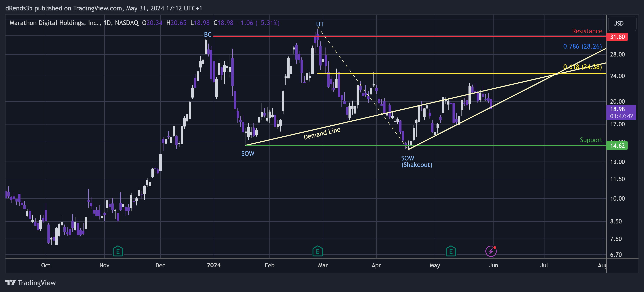Click the closing value C18.98 in header

(223, 23)
